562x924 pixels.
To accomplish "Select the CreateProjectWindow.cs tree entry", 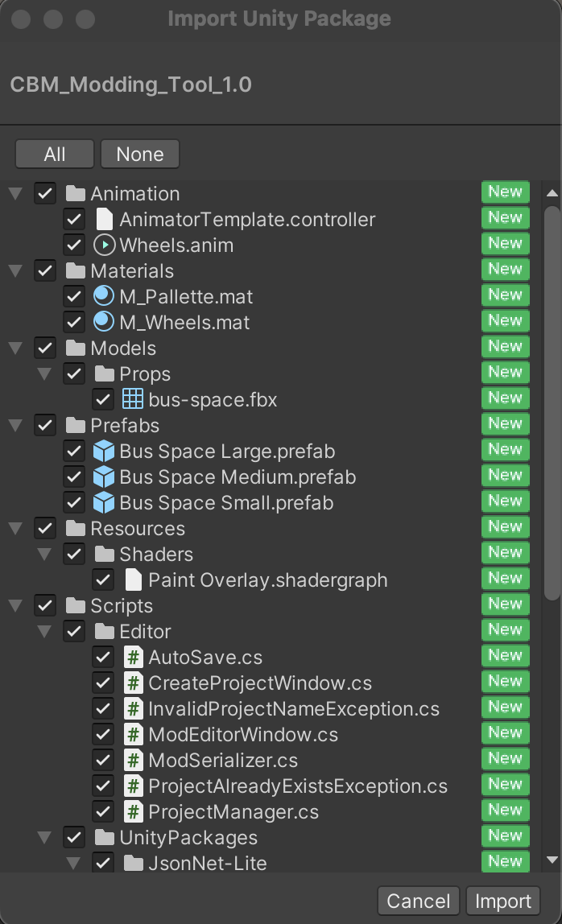I will click(x=259, y=683).
